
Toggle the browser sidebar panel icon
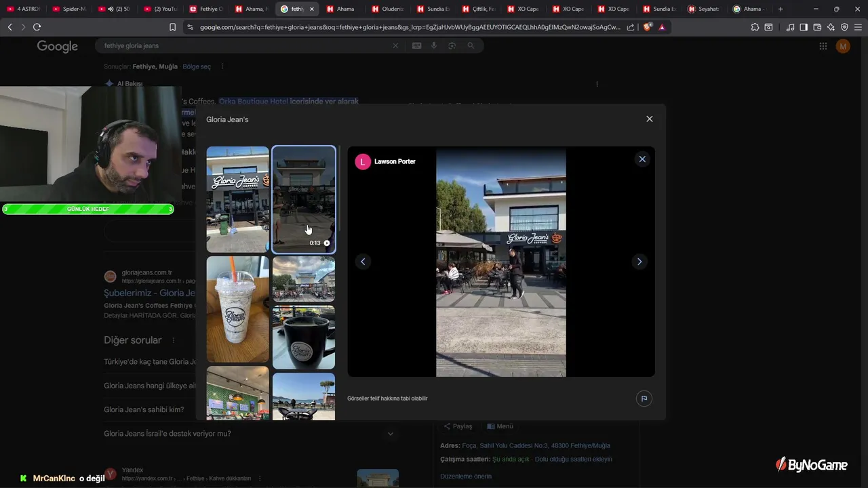click(x=804, y=27)
